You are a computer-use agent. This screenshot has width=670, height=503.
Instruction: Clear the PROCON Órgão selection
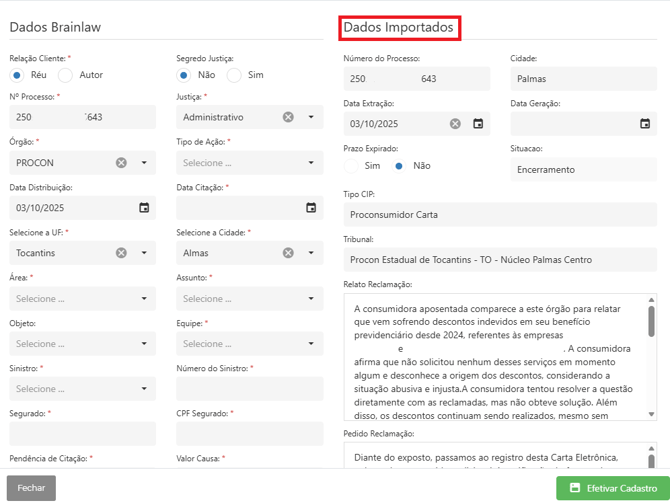(121, 163)
